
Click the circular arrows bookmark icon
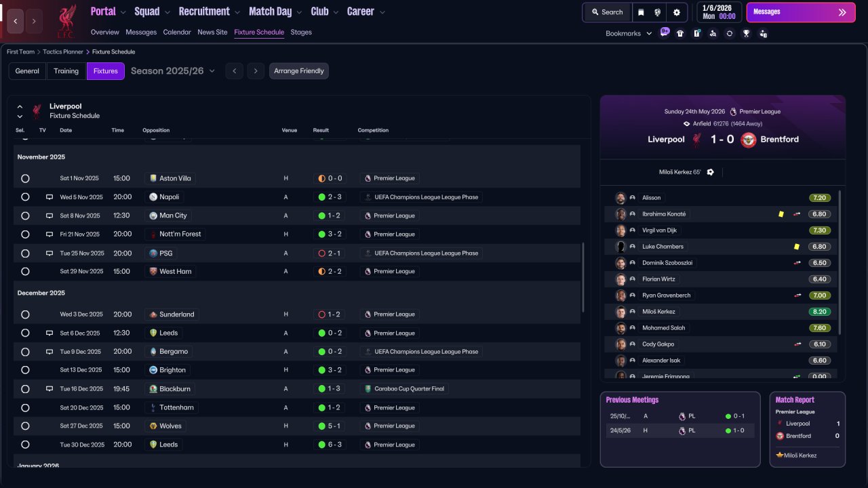[x=729, y=33]
